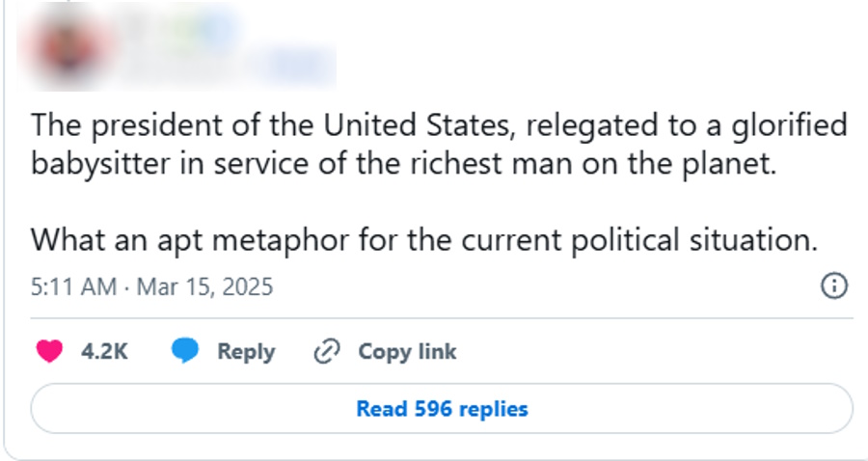The width and height of the screenshot is (868, 461).
Task: Click the words 'current political situation'
Action: point(639,240)
